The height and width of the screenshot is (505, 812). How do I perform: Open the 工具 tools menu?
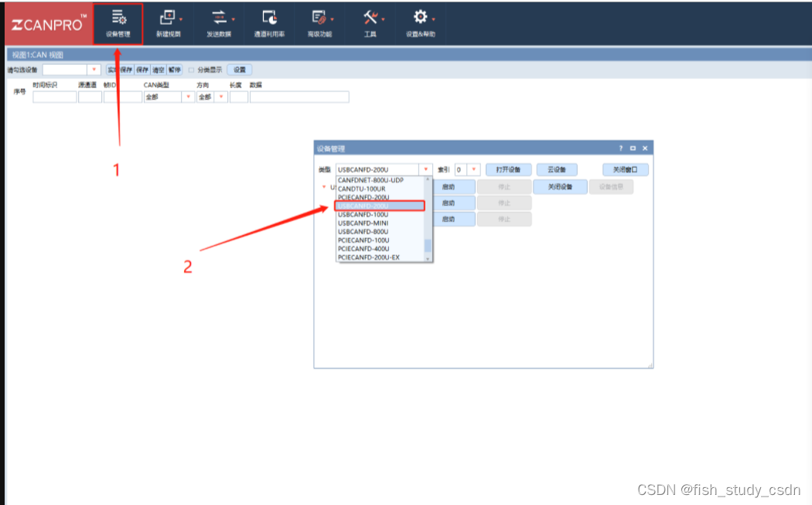click(x=370, y=24)
